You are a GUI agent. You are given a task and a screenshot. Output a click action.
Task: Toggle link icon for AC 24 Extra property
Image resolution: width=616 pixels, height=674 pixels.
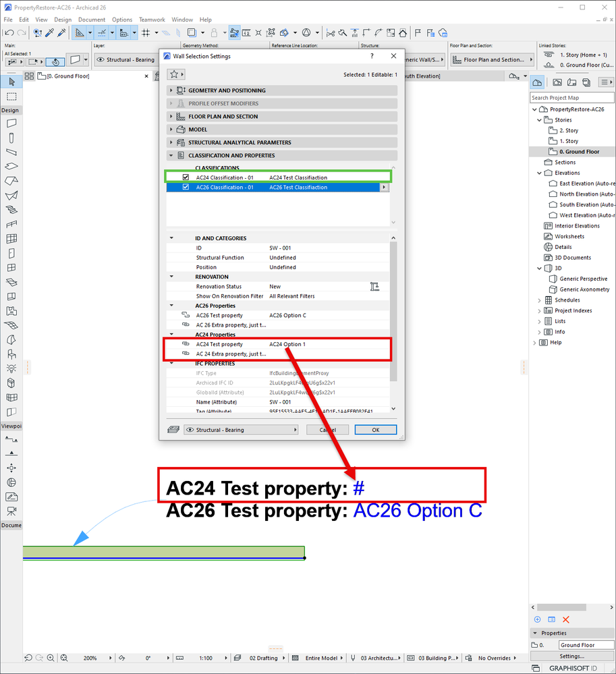tap(186, 354)
